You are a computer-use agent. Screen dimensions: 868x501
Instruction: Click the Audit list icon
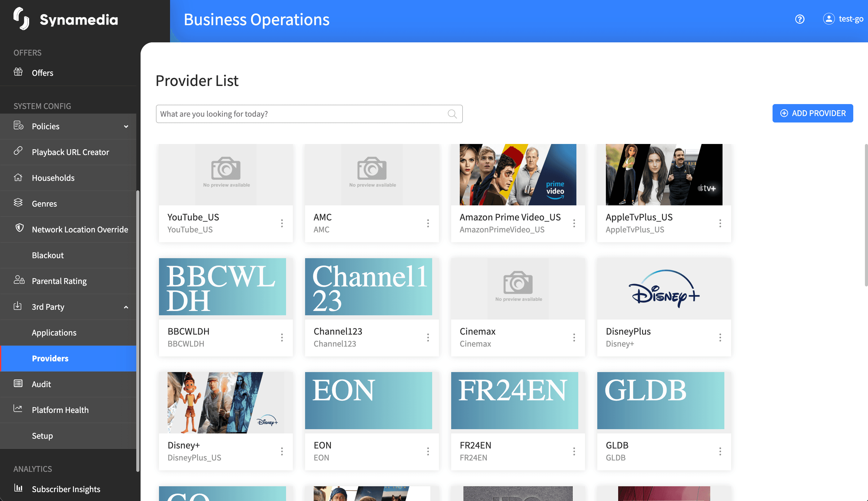coord(18,383)
